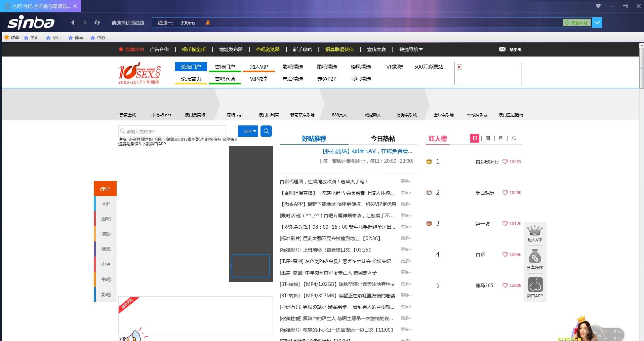The height and width of the screenshot is (341, 644).
Task: Select the 月 ranking tab
Action: tap(500, 138)
